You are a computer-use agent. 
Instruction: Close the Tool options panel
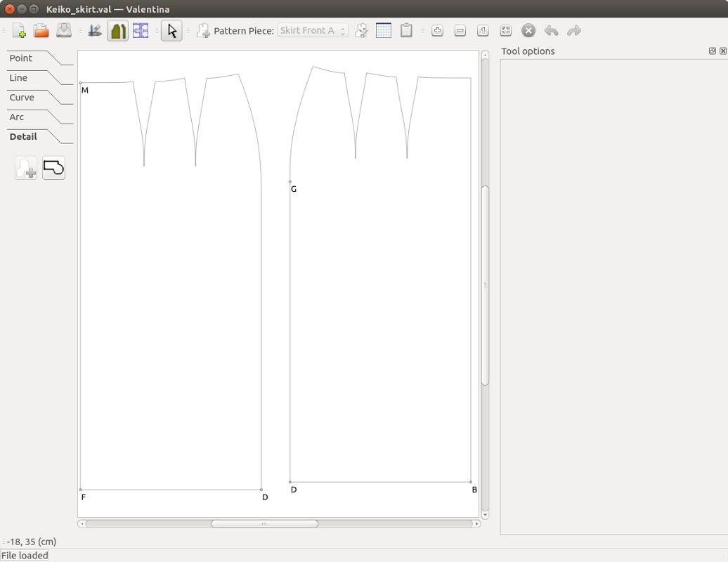(723, 51)
